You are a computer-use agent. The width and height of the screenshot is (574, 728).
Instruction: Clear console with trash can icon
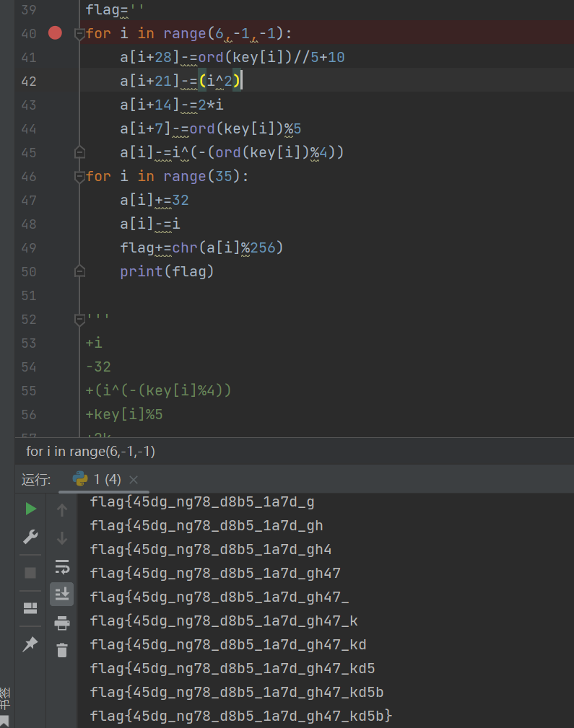coord(62,650)
